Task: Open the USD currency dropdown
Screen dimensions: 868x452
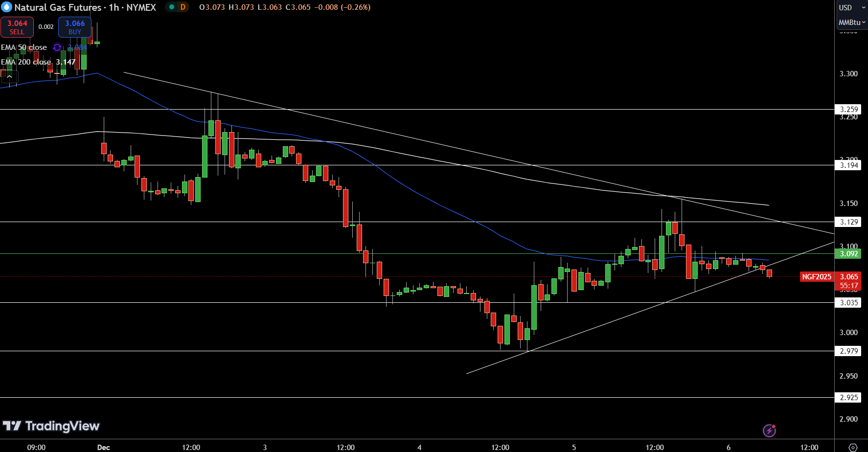Action: coord(852,7)
